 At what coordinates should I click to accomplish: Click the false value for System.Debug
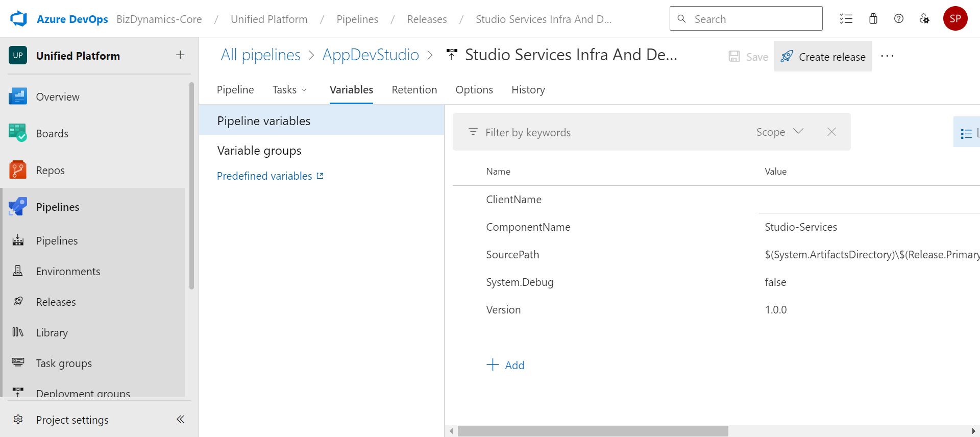pyautogui.click(x=775, y=282)
